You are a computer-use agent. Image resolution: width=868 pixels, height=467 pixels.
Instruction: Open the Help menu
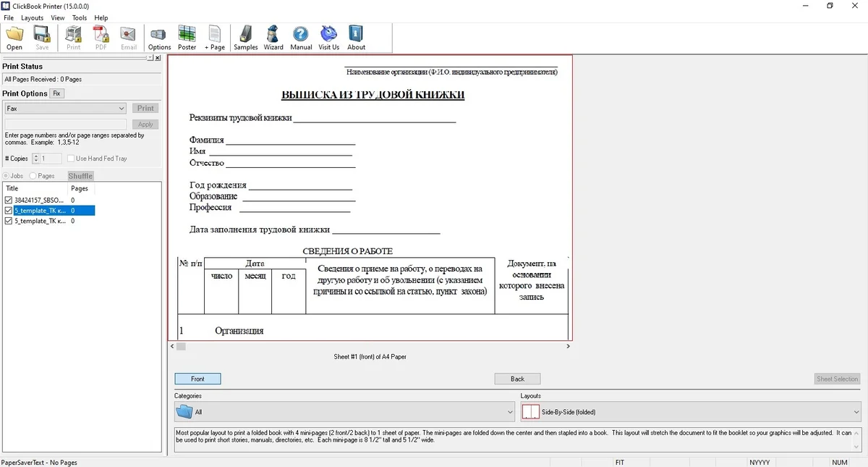101,18
